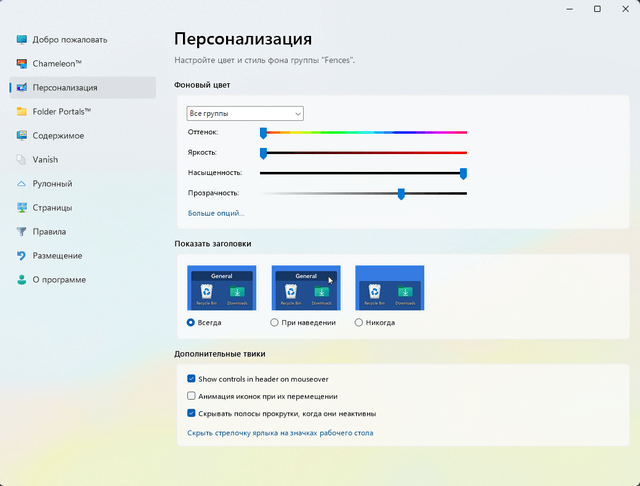This screenshot has height=486, width=640.
Task: Open the Все группы dropdown
Action: (245, 114)
